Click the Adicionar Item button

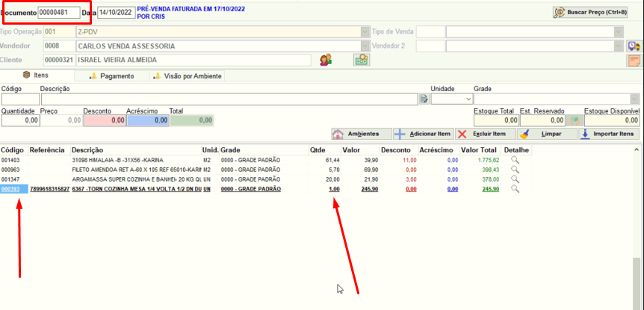click(x=423, y=134)
